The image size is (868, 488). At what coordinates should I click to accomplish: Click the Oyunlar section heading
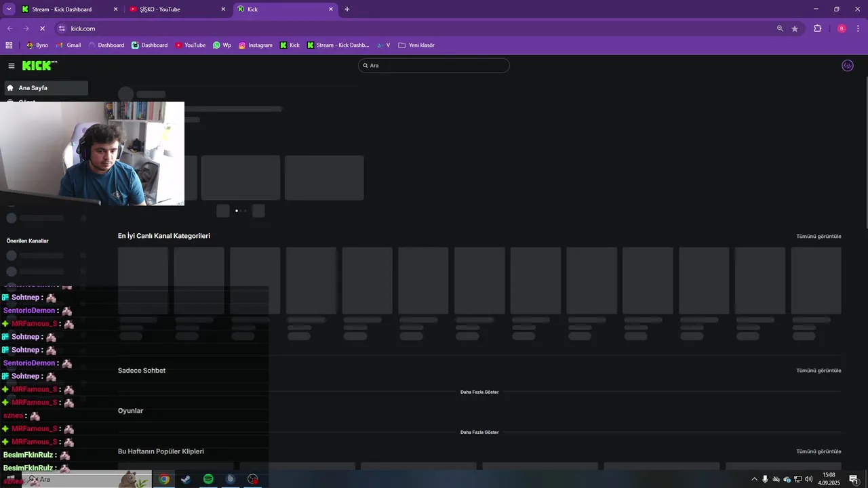[x=130, y=411]
